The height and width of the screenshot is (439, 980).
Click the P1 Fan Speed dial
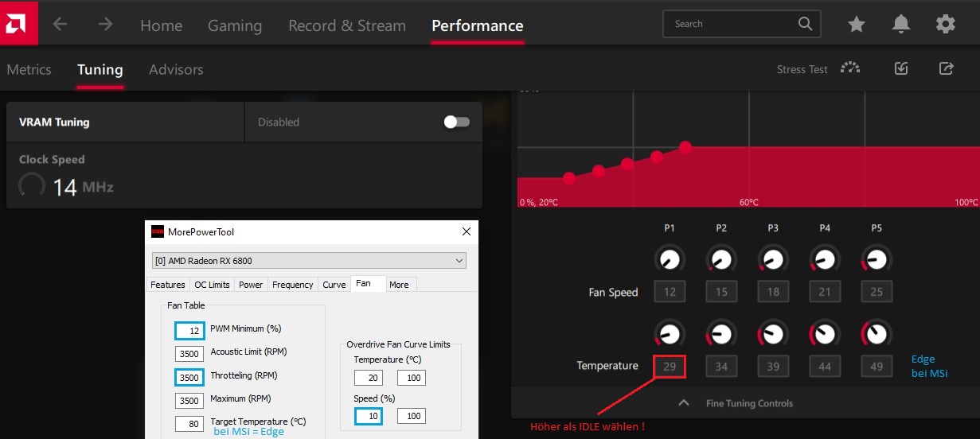coord(670,258)
